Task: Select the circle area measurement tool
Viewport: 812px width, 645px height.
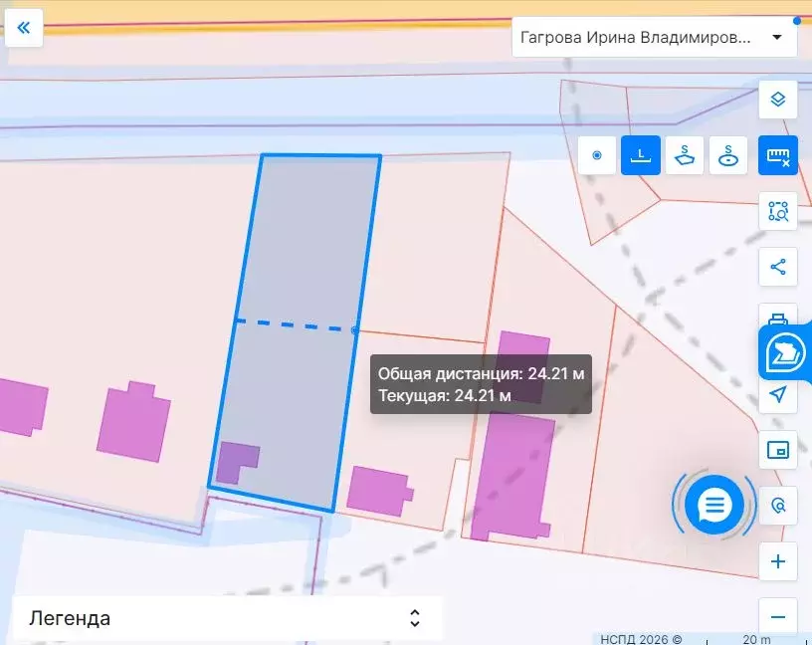Action: pos(728,155)
